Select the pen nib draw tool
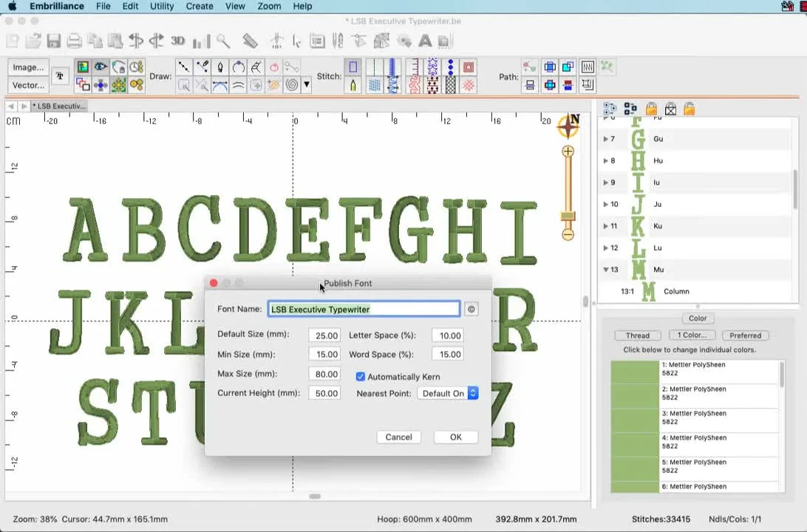 click(x=220, y=67)
